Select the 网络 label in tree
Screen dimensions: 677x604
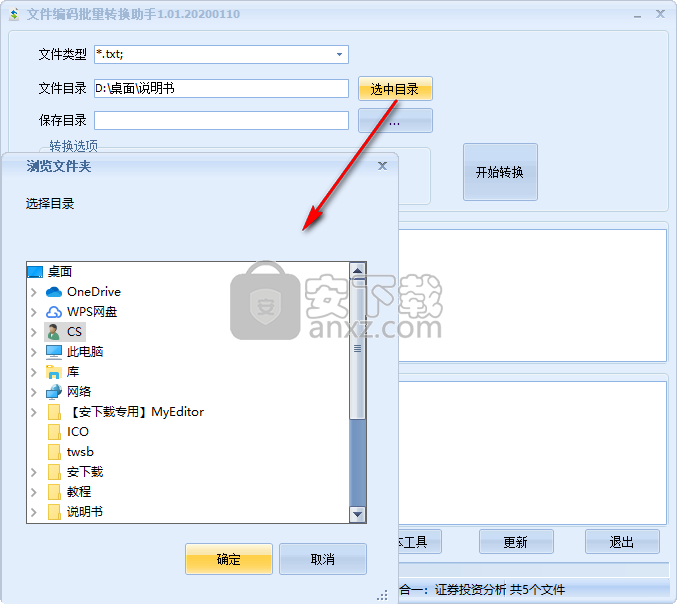click(79, 392)
